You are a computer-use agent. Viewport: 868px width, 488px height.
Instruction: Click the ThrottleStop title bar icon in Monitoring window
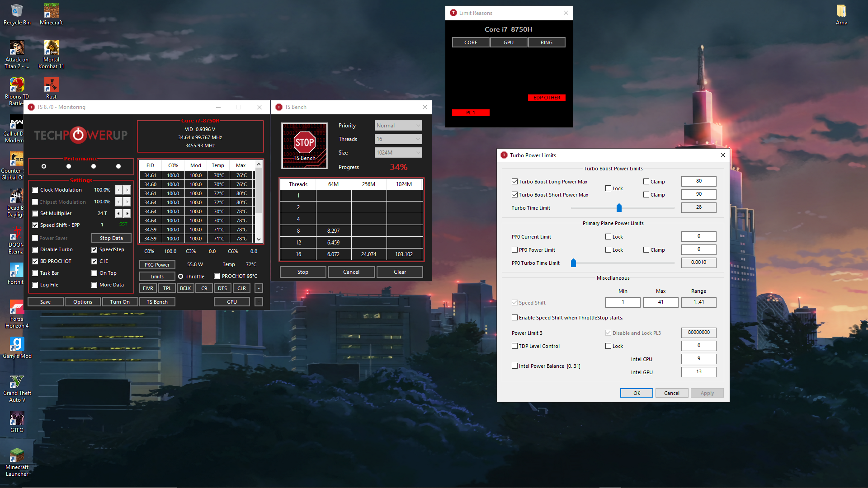tap(31, 107)
